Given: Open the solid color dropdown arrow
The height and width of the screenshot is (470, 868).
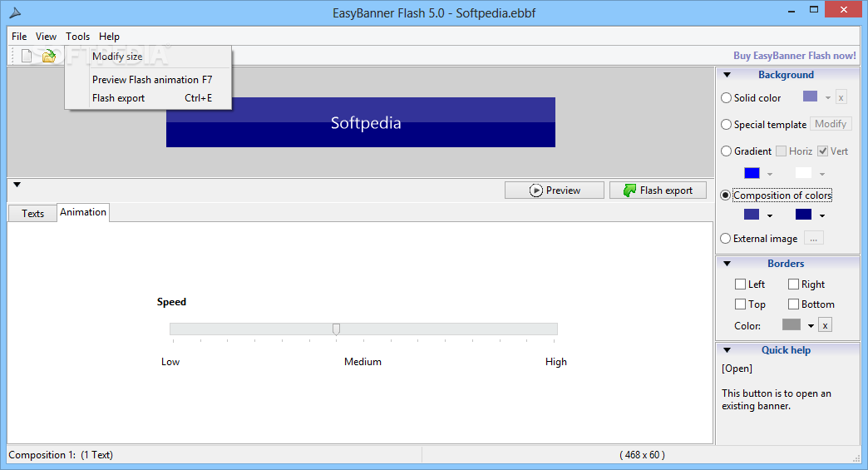Looking at the screenshot, I should [827, 98].
